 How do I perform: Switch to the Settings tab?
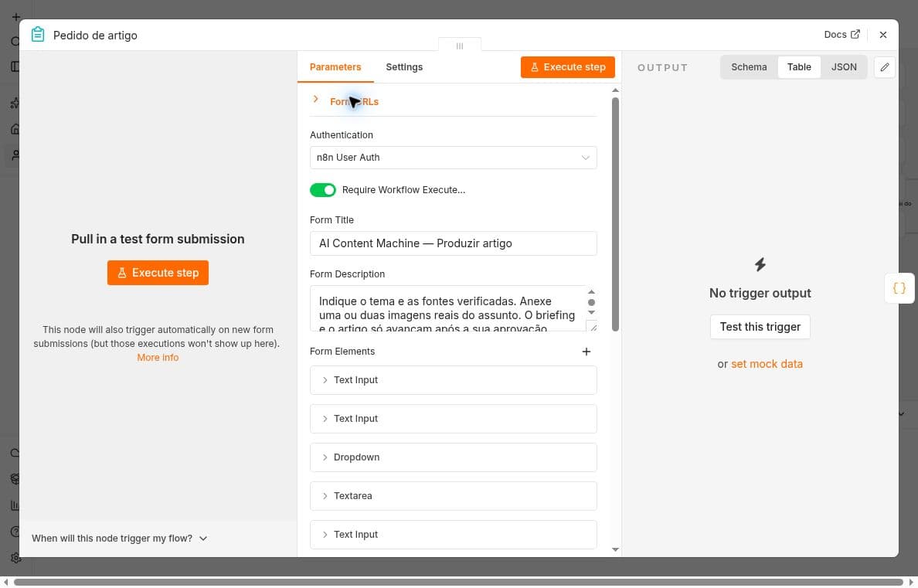point(404,66)
